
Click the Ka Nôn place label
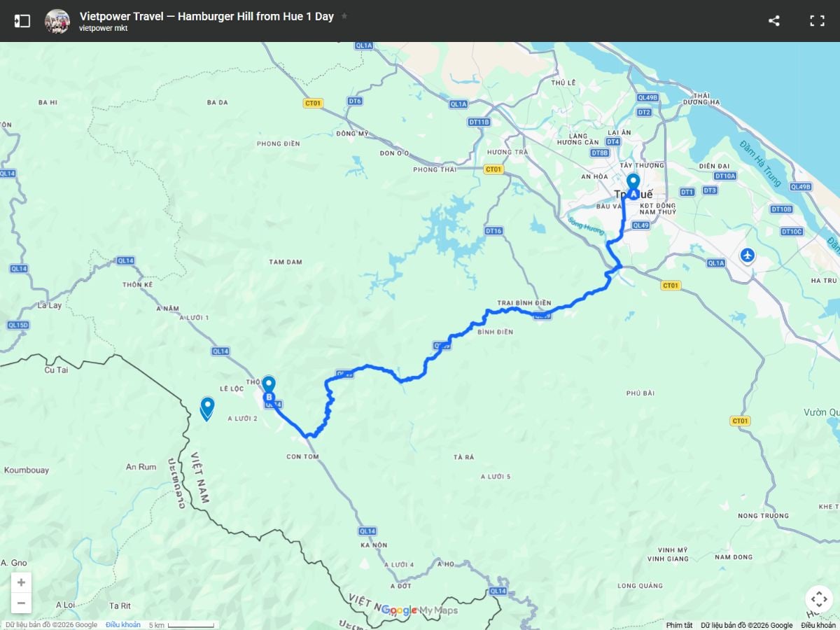(374, 545)
